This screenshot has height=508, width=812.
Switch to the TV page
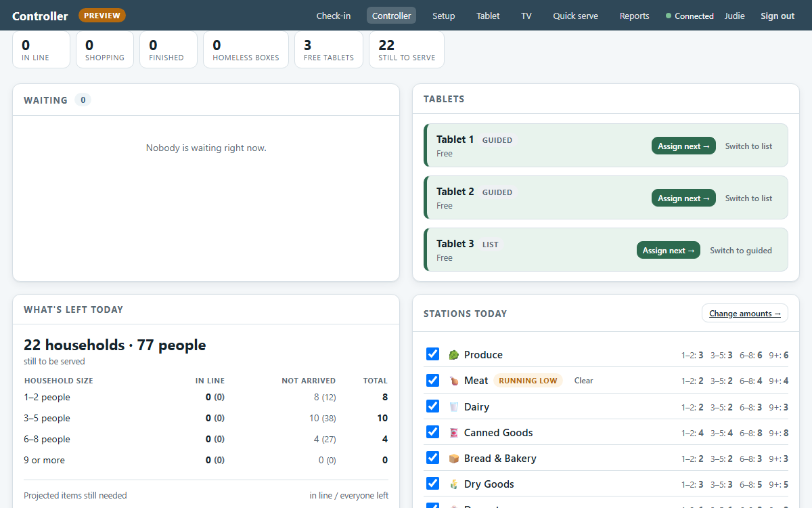pos(526,16)
